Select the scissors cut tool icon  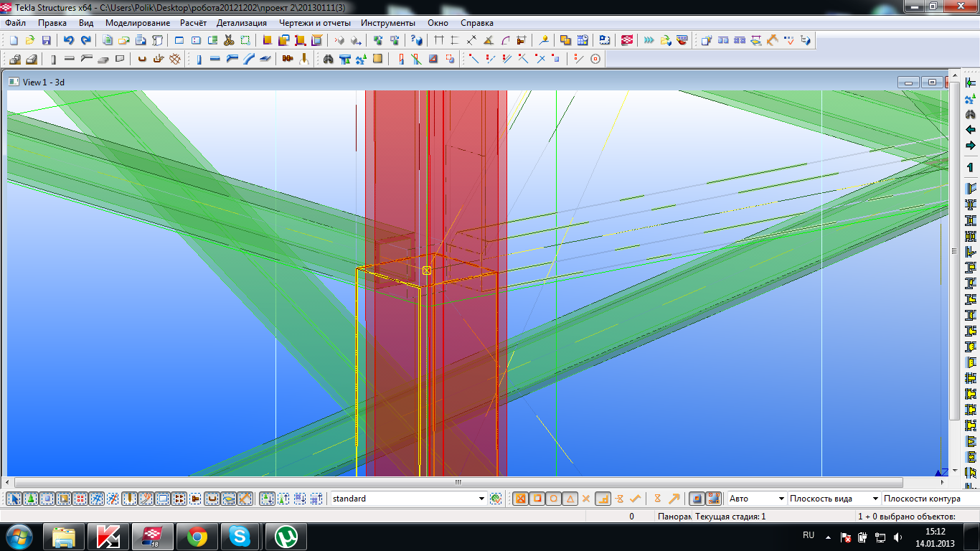click(229, 40)
